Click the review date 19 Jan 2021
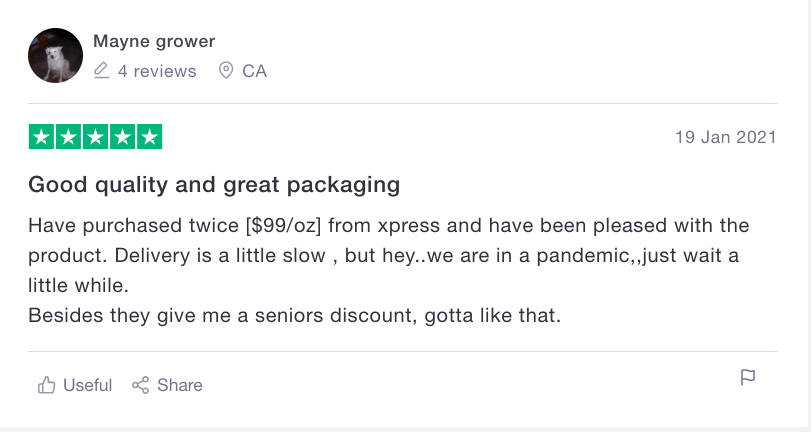Viewport: 811px width, 432px height. click(725, 138)
